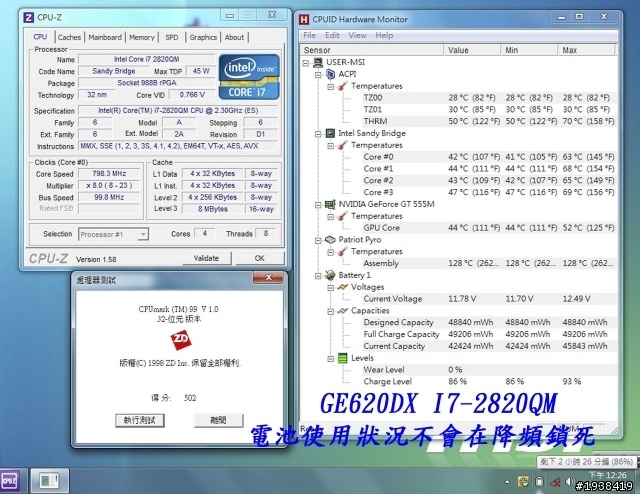Switch to the About tab in CPU-Z
640x494 pixels.
click(x=234, y=37)
